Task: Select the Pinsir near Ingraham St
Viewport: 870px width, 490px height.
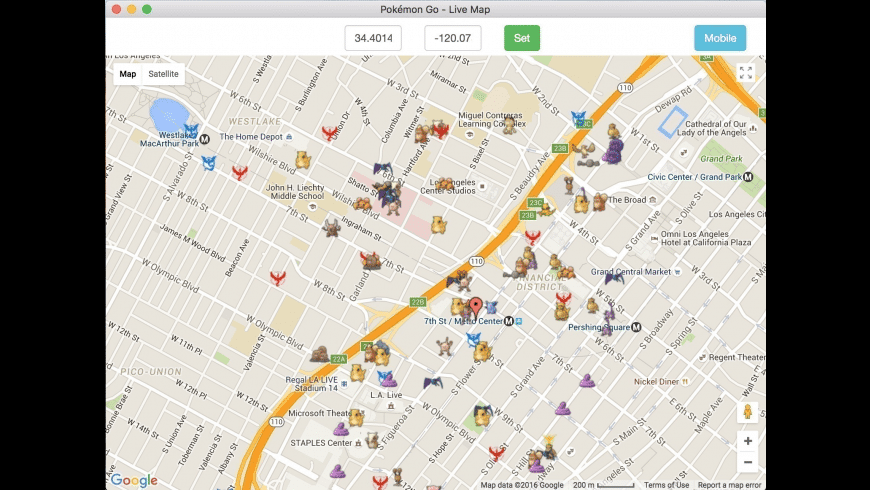Action: pos(331,228)
